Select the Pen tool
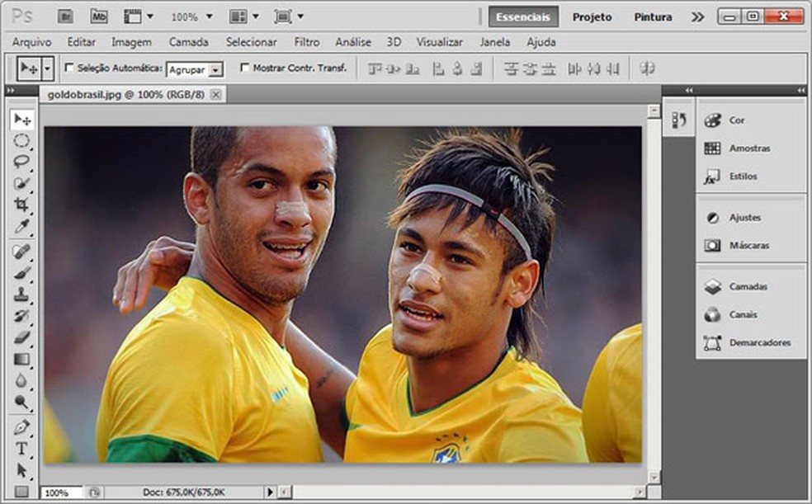This screenshot has height=504, width=812. [22, 427]
